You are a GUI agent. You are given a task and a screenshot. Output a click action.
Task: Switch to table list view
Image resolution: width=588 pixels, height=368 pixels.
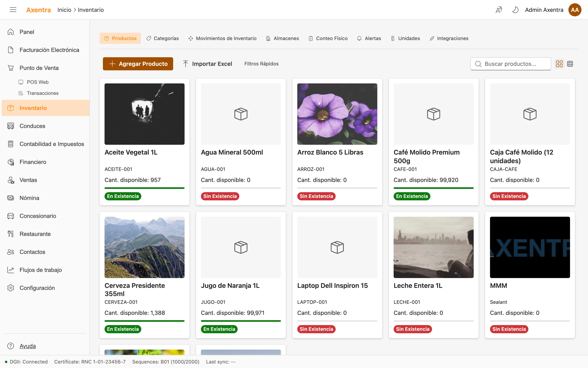click(570, 64)
